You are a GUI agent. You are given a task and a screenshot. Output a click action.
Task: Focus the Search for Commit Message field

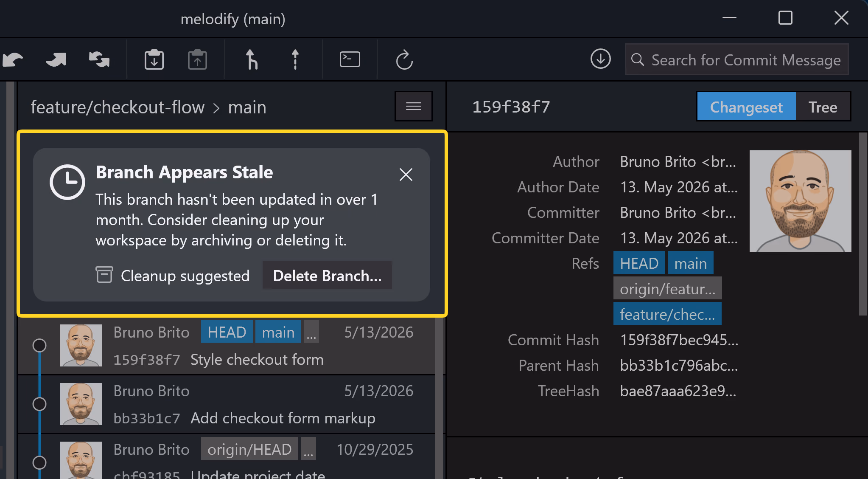pyautogui.click(x=737, y=59)
